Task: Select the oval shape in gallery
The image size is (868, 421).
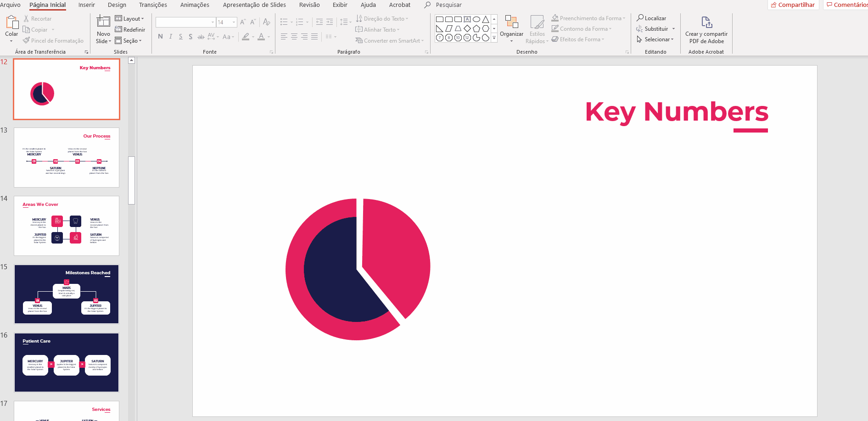Action: [x=476, y=19]
